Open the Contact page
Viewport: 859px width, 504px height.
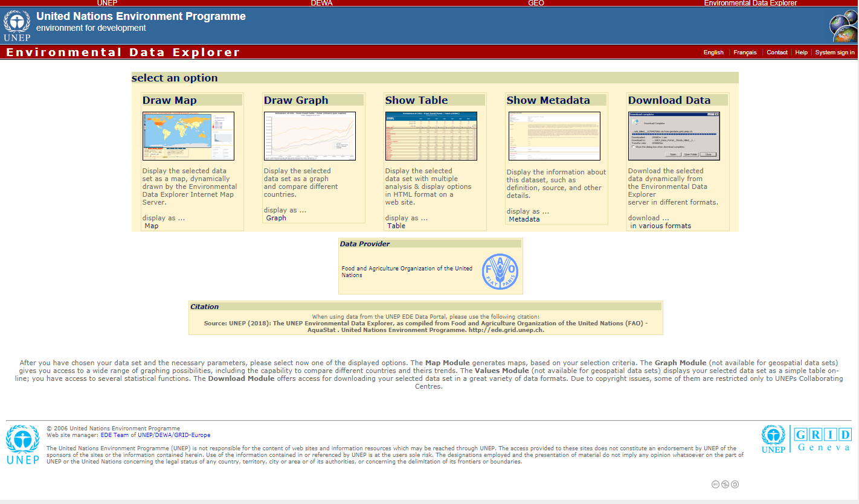tap(777, 53)
